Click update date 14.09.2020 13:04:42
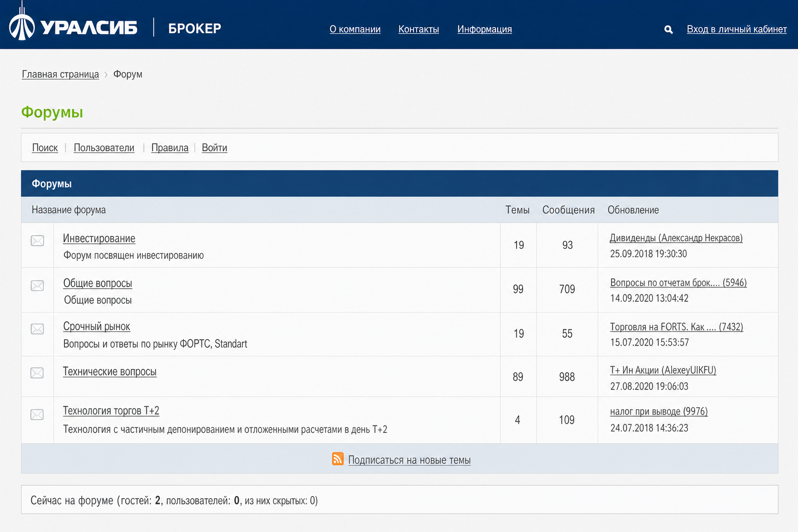The height and width of the screenshot is (532, 798). pyautogui.click(x=649, y=298)
